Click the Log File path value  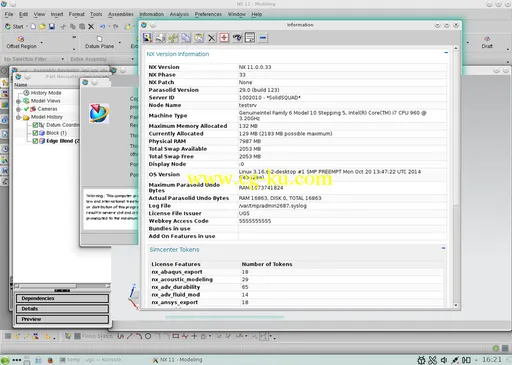(273, 206)
